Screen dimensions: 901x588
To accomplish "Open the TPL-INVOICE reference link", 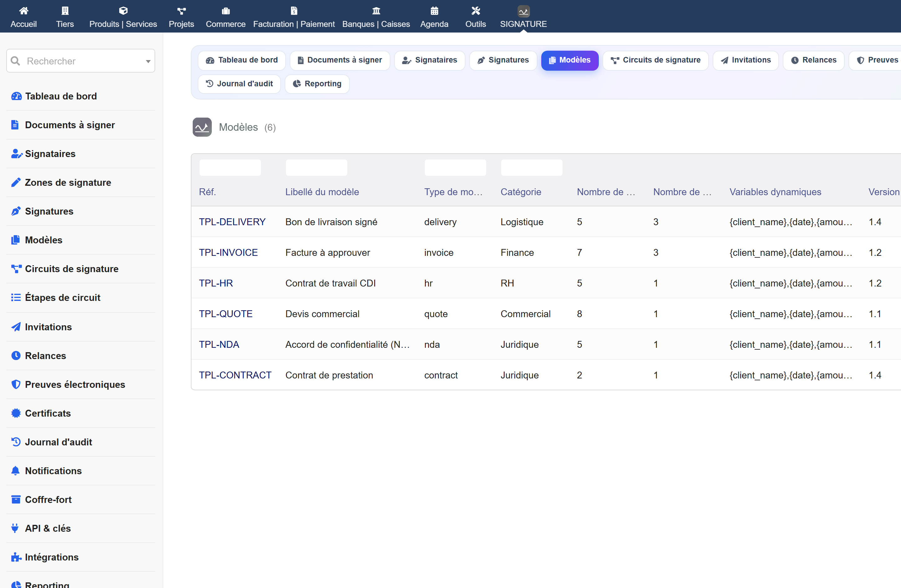I will (228, 252).
